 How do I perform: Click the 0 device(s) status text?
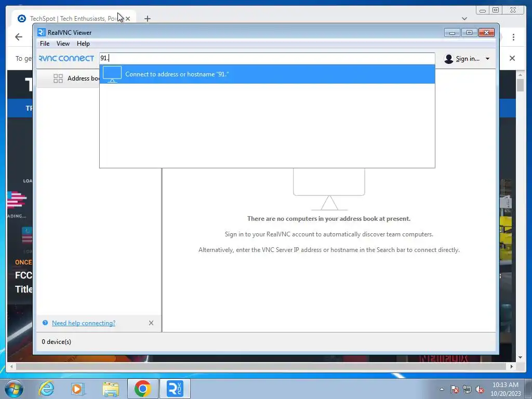click(x=56, y=342)
